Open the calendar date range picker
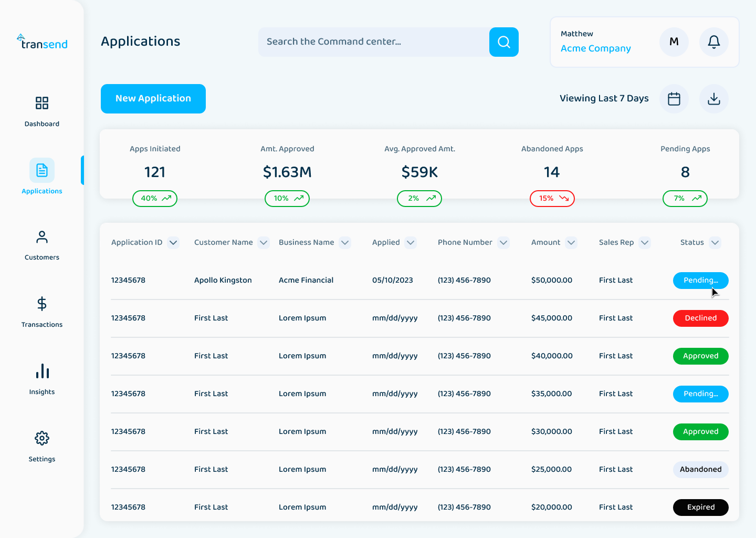Image resolution: width=756 pixels, height=538 pixels. click(674, 99)
